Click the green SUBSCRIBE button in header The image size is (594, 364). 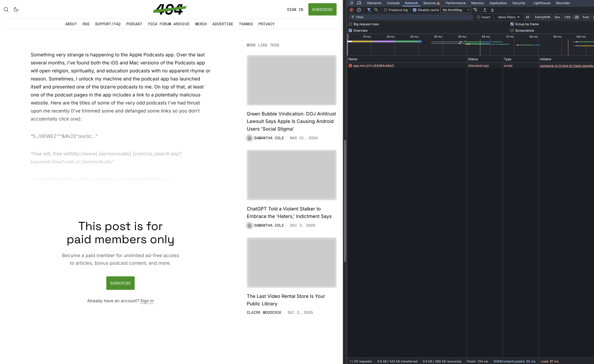tap(322, 9)
